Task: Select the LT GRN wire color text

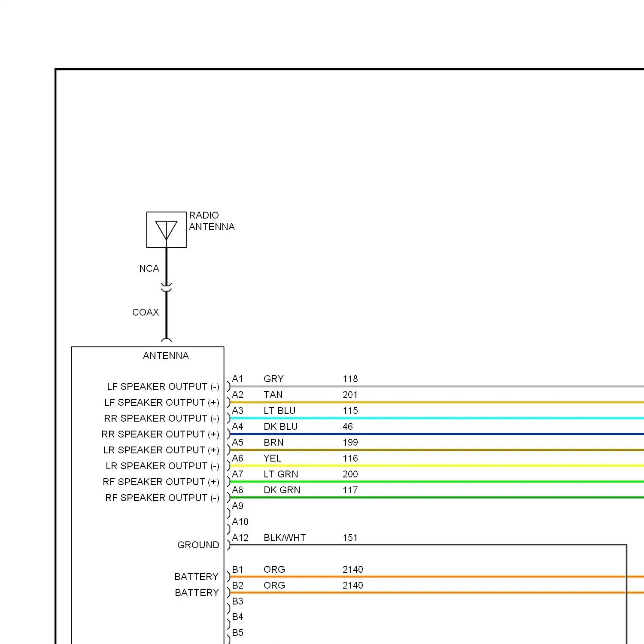Action: (281, 474)
